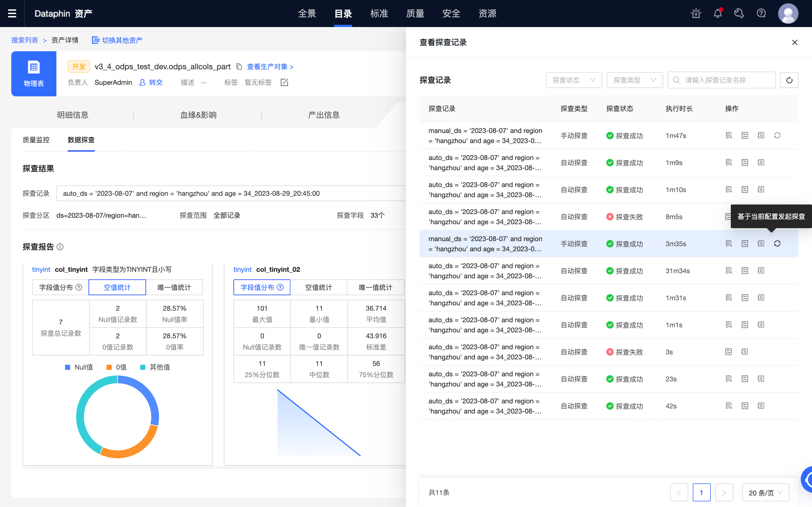
Task: Open 探查配置 icon on the first record
Action: point(745,135)
